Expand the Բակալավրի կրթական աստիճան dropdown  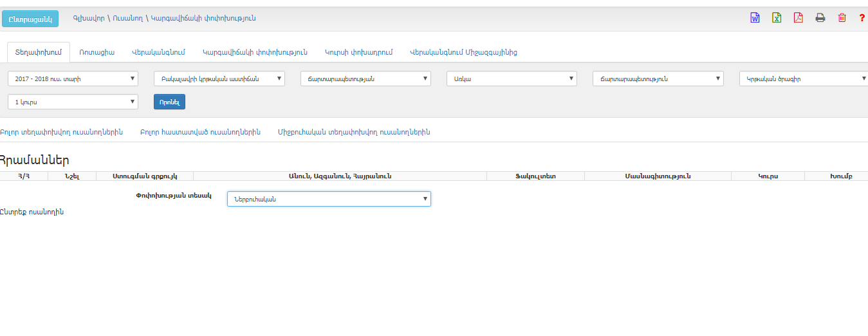(x=219, y=79)
